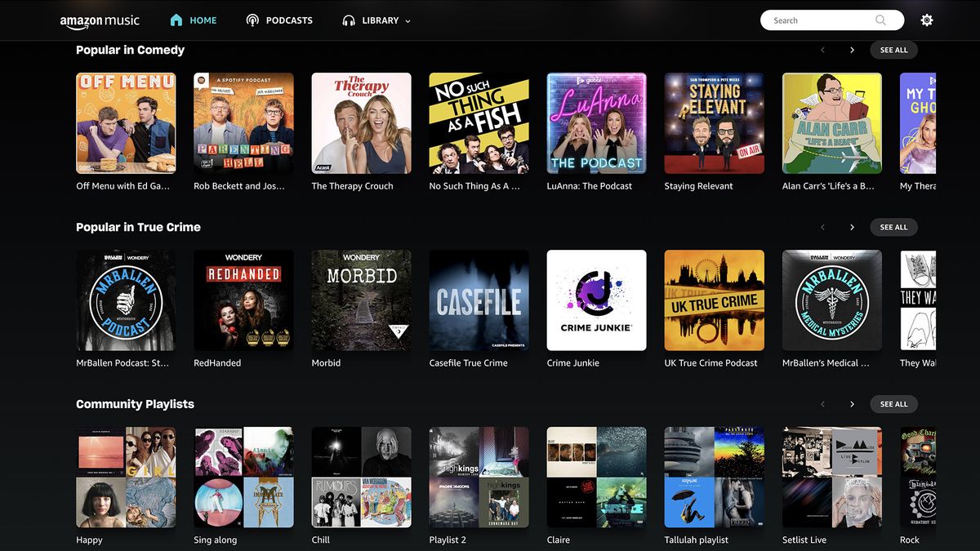
Task: Click SEE ALL for Popular in Comedy
Action: click(893, 50)
